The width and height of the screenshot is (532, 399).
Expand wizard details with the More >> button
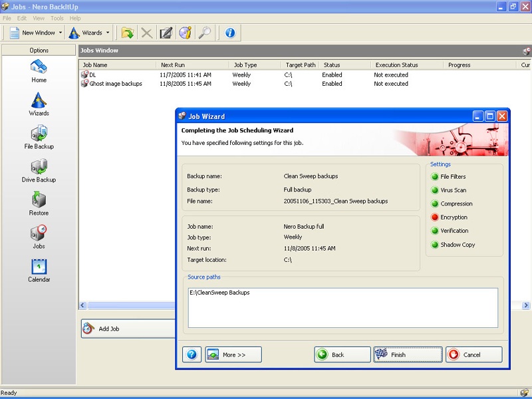tap(233, 354)
